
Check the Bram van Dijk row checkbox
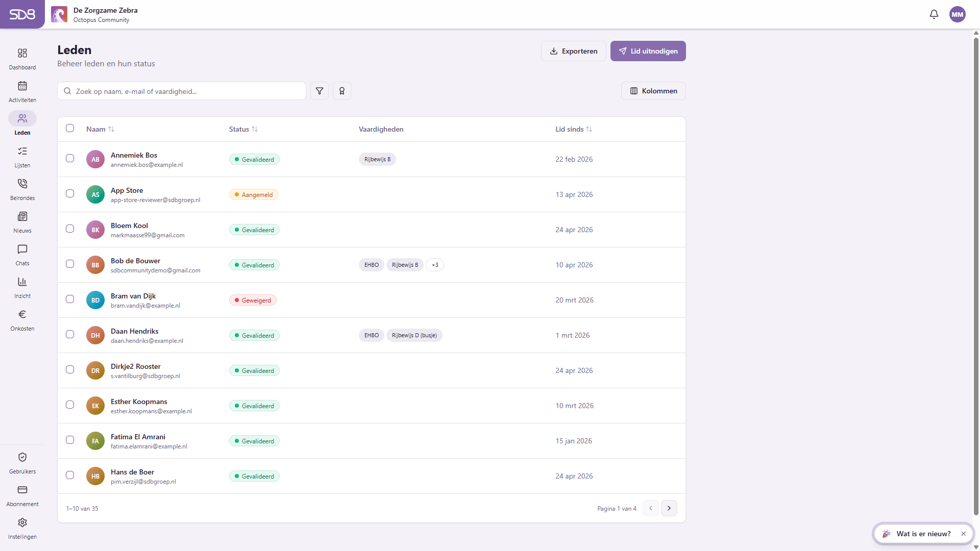[70, 299]
